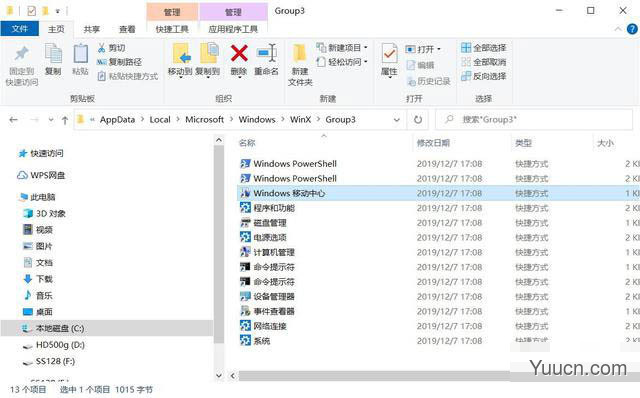Expand the address bar history dropdown
The width and height of the screenshot is (640, 398).
[x=396, y=120]
